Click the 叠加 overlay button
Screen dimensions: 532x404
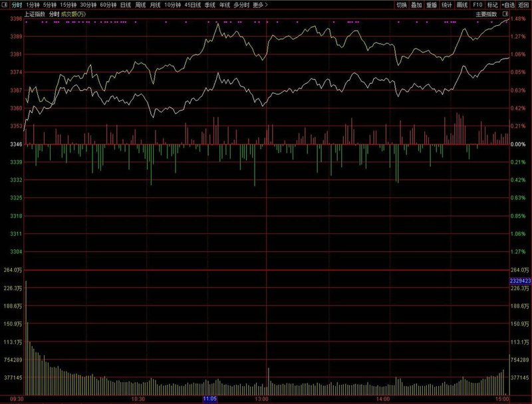[416, 5]
